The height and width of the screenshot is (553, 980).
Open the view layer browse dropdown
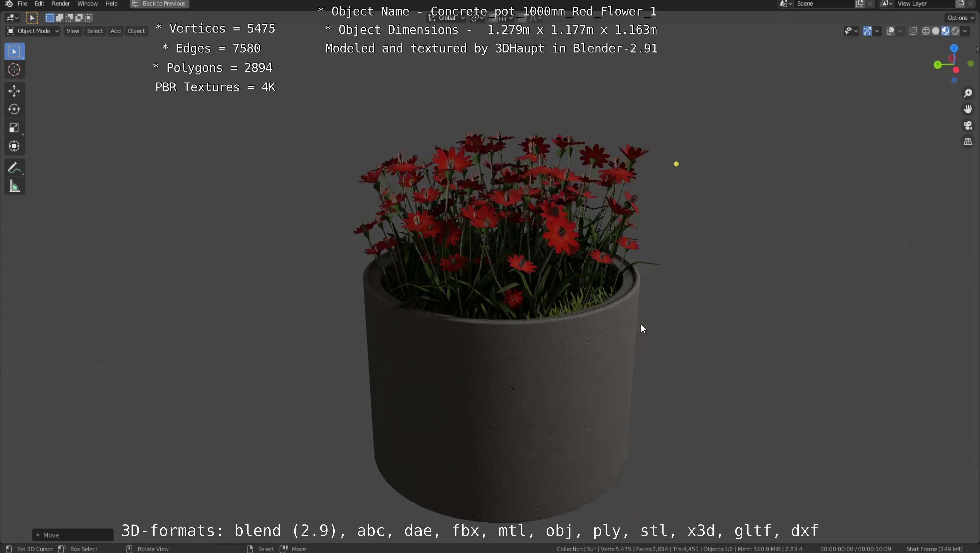point(887,4)
